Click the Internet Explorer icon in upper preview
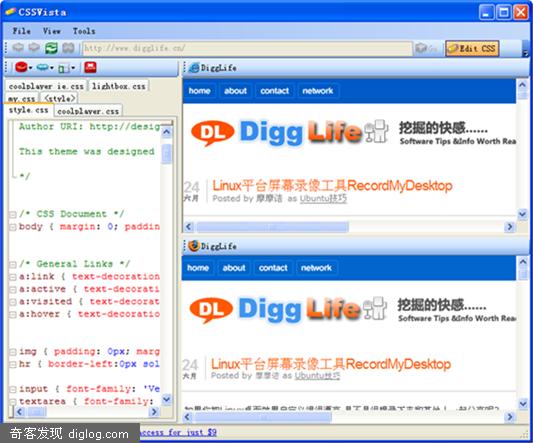The image size is (533, 443). point(194,68)
